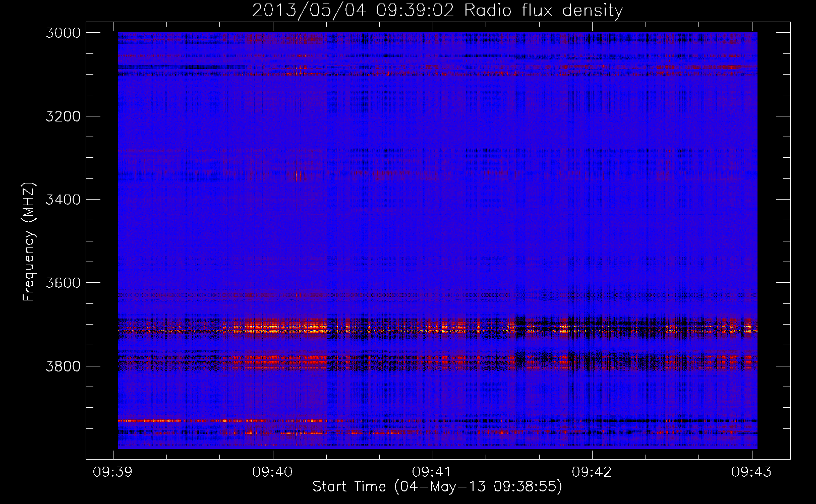Click the 3400 frequency tick label

(63, 200)
